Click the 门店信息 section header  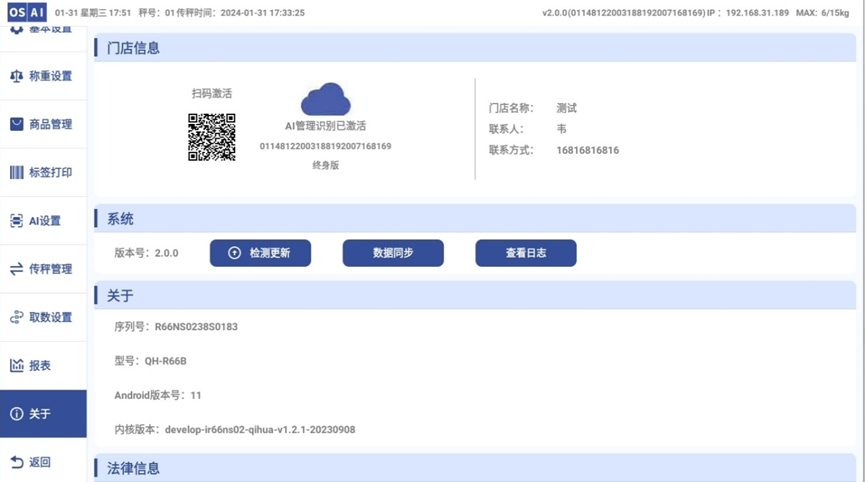(x=134, y=48)
